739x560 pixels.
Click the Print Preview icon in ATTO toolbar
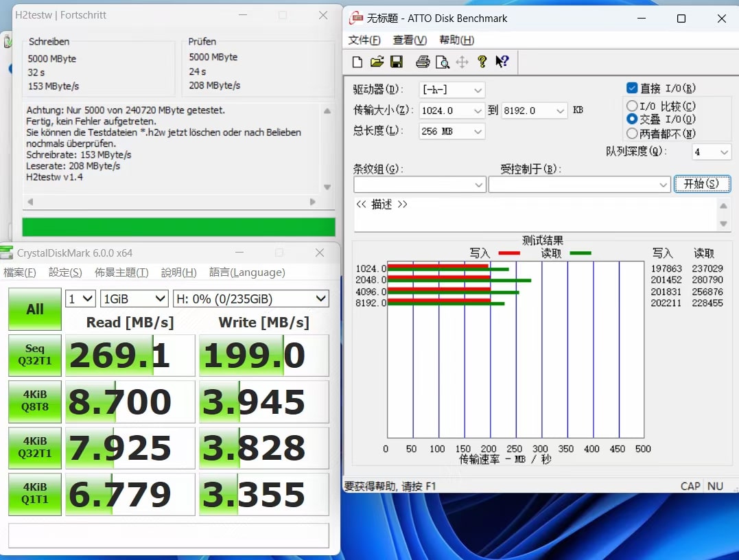pos(442,62)
